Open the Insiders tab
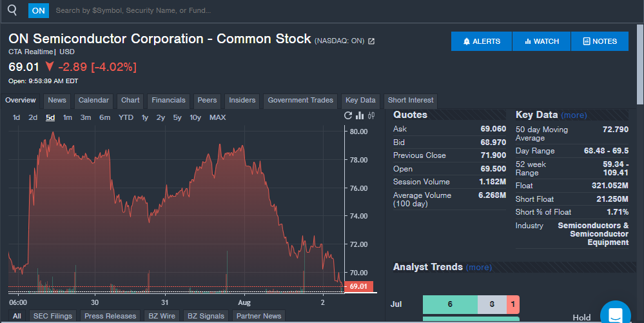Screen dimensions: 644x323 point(242,101)
